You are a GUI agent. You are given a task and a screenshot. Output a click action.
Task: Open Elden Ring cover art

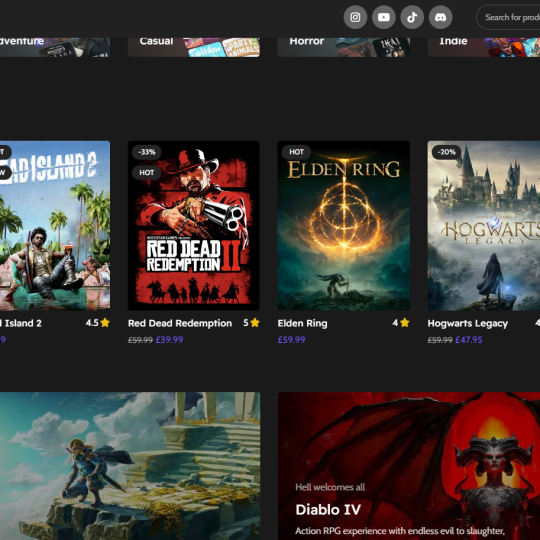coord(344,226)
